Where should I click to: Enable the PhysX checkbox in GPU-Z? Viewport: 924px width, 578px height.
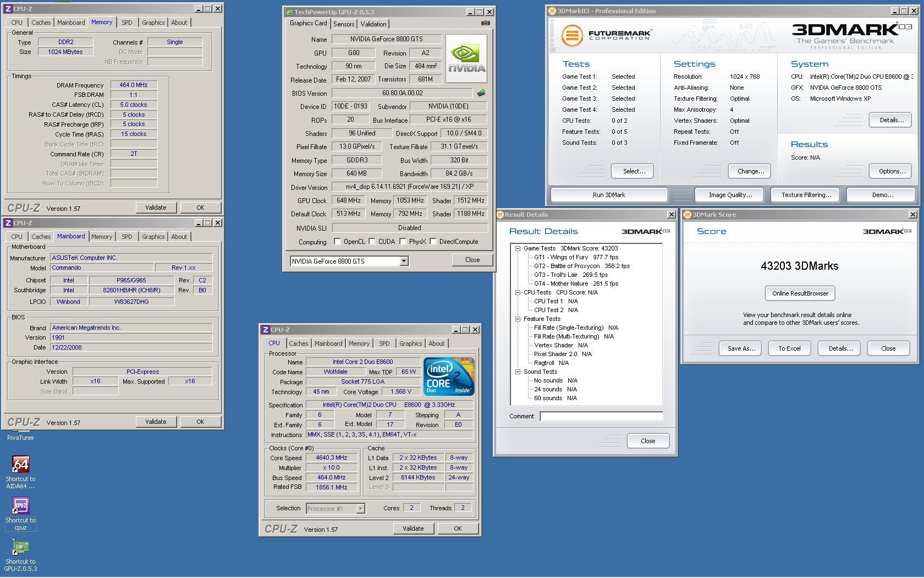(403, 241)
